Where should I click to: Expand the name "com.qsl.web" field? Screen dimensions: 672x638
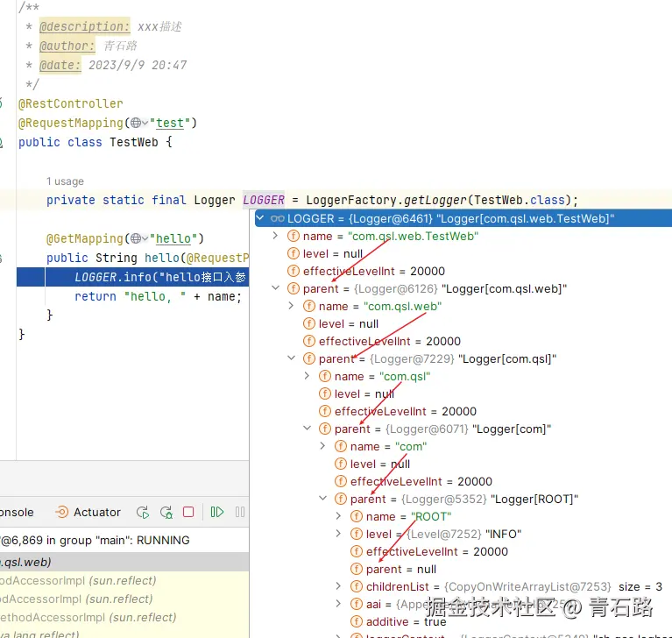[x=291, y=306]
